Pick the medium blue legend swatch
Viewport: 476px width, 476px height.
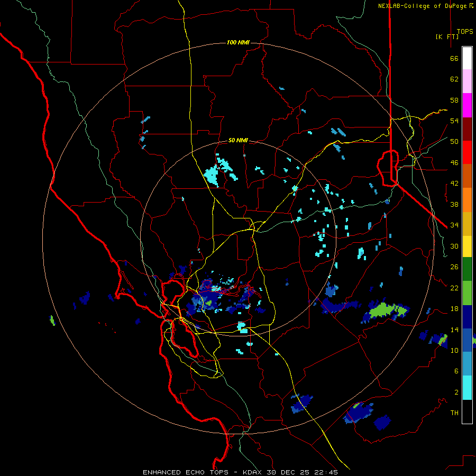point(467,340)
